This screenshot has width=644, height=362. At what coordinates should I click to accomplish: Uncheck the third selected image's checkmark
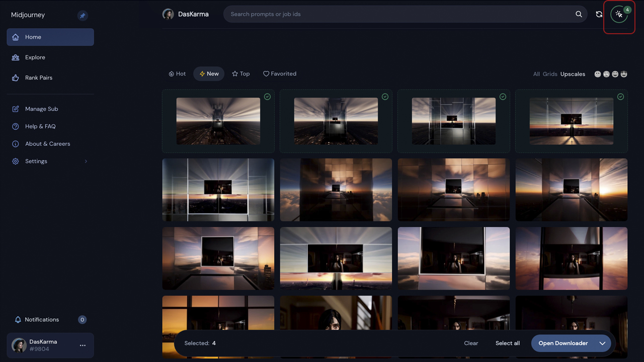tap(503, 97)
